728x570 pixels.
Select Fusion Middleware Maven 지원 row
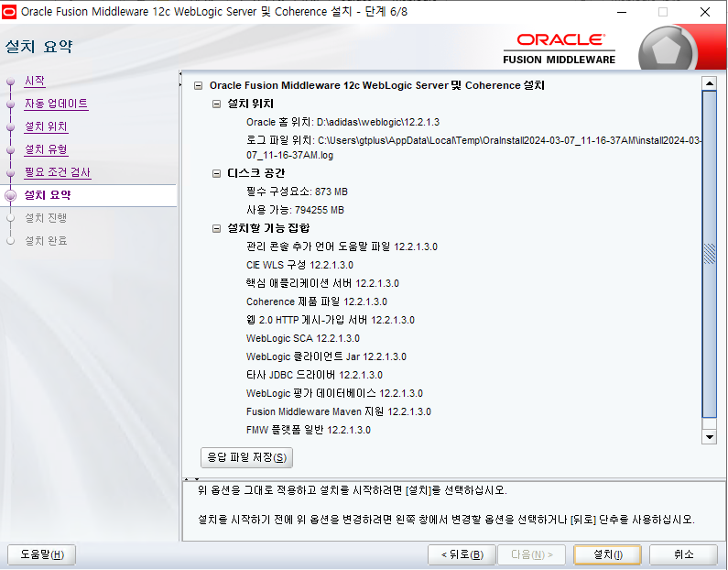[339, 411]
